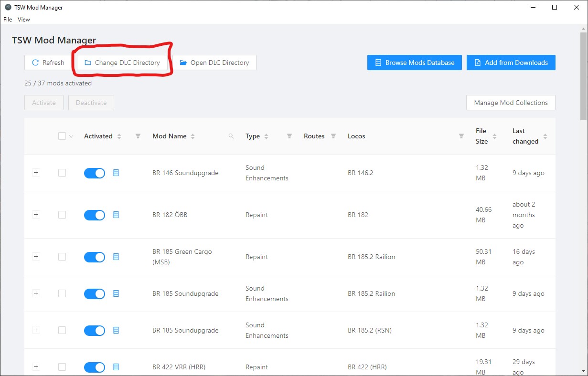Click the Mod Name search magnifier icon
The height and width of the screenshot is (376, 588).
click(231, 136)
